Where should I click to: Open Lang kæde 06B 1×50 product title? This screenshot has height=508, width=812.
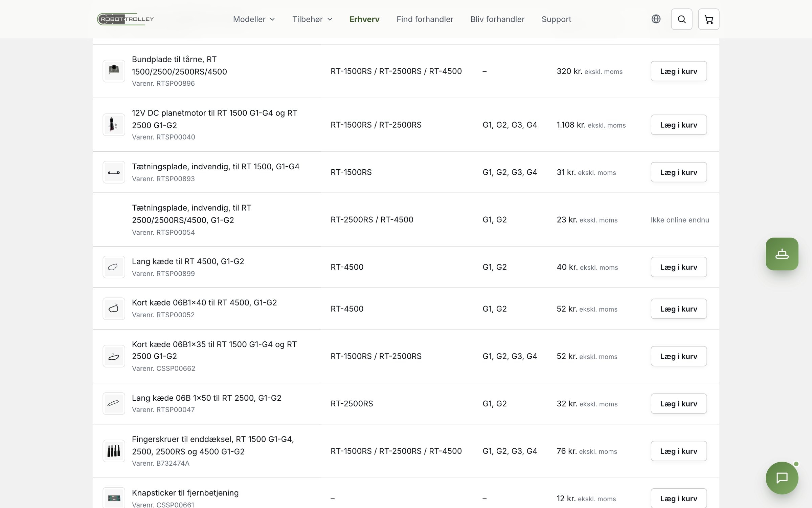pos(206,398)
